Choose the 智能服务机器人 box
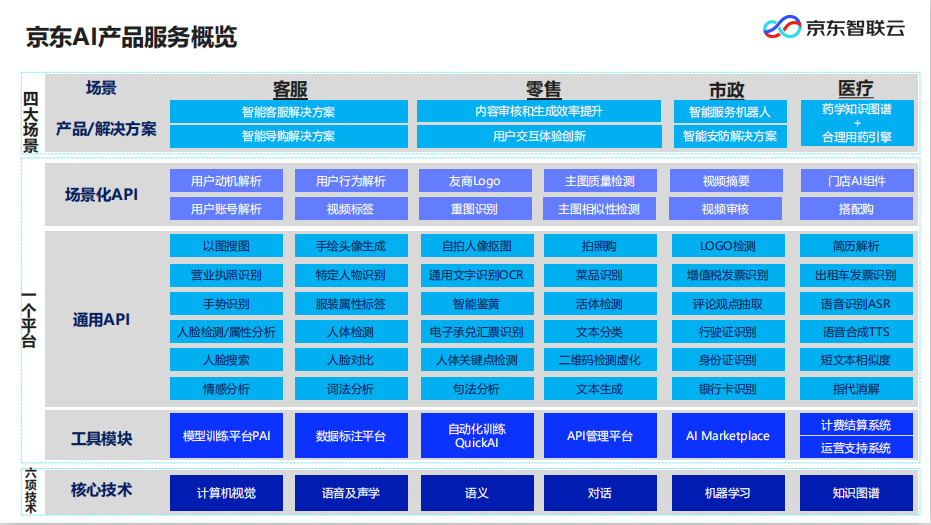Viewport: 931px width, 525px height. (730, 112)
